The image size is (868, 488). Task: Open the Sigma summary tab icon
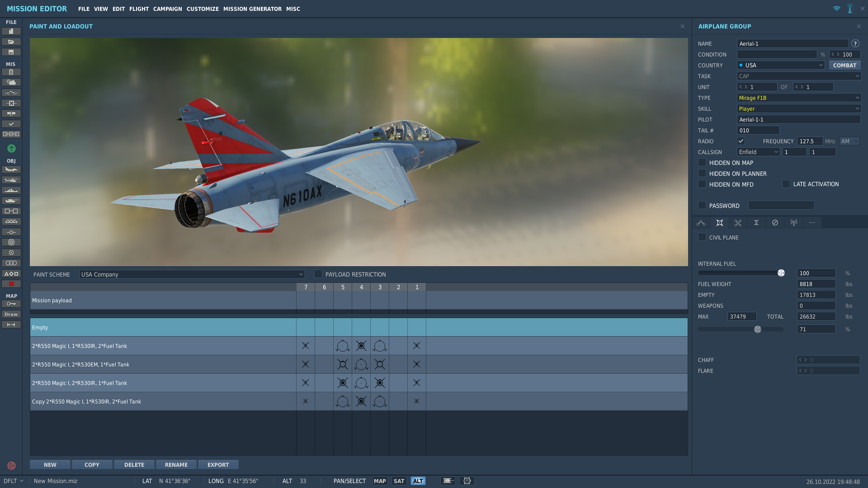pos(756,223)
